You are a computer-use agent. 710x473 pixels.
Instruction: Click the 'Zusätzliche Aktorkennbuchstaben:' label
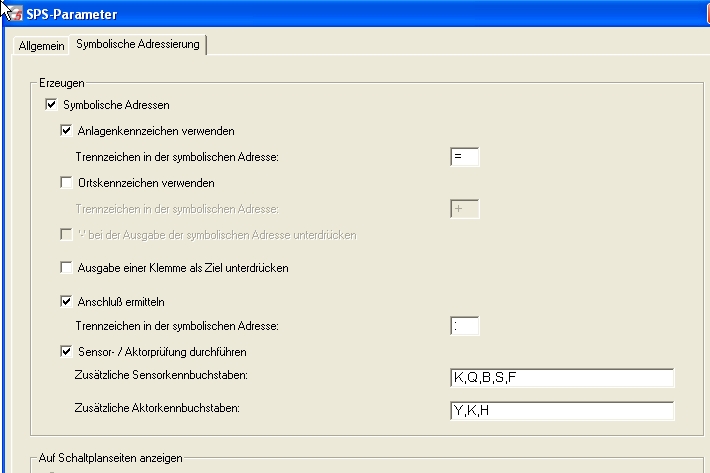point(157,408)
